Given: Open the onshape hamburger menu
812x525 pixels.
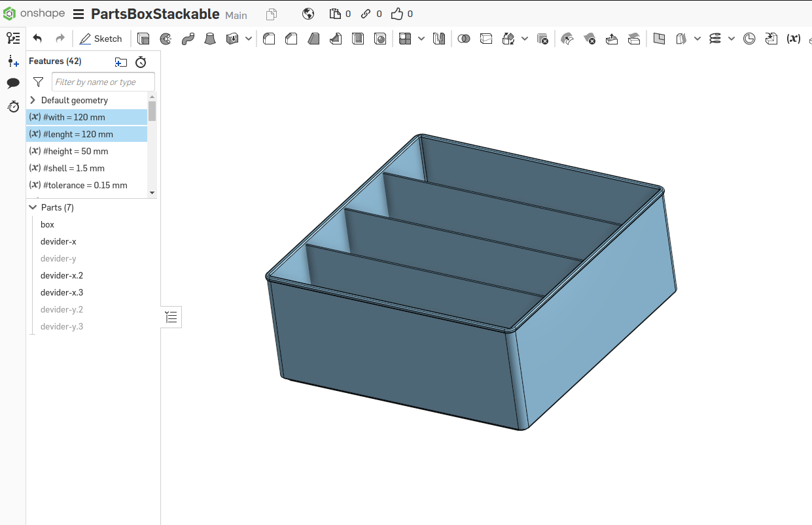Looking at the screenshot, I should coord(79,14).
